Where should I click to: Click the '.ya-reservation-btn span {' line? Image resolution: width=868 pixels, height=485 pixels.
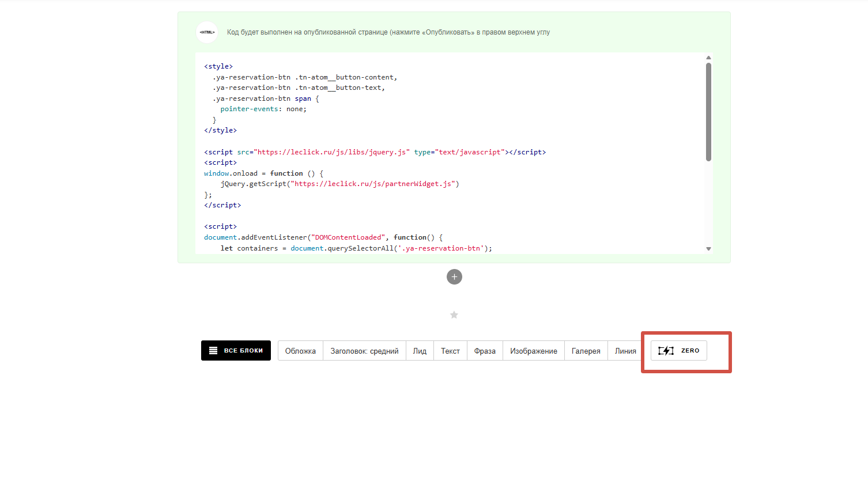pos(266,98)
